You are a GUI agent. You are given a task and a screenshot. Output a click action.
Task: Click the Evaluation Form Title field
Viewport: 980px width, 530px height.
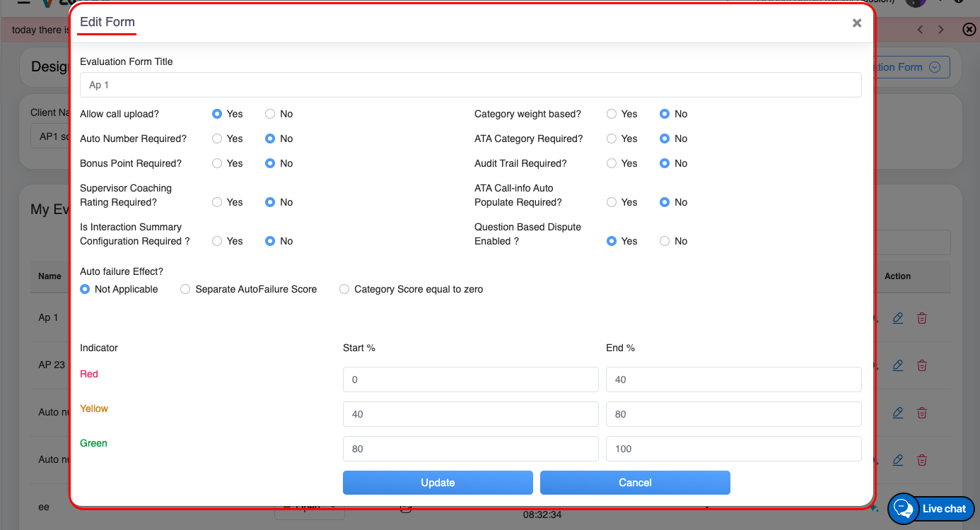[x=470, y=85]
